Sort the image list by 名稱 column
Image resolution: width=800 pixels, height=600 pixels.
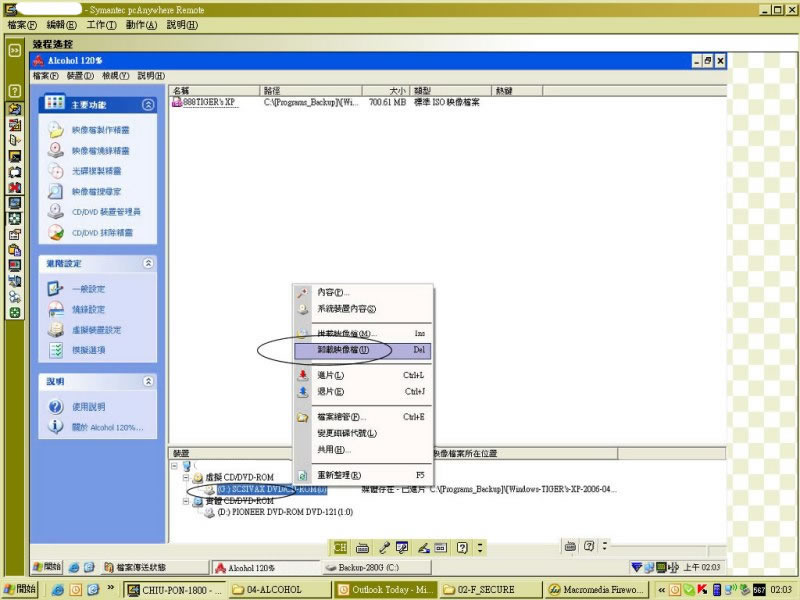coord(214,91)
